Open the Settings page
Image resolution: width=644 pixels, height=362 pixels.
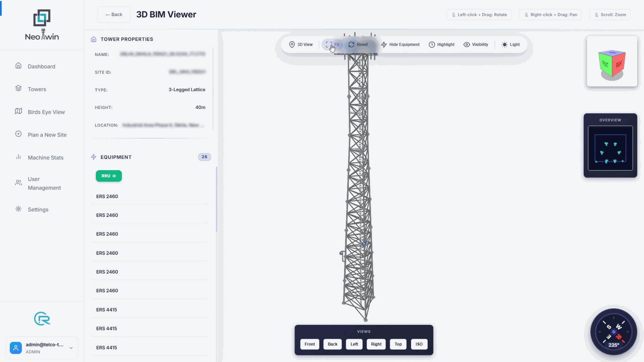point(38,209)
